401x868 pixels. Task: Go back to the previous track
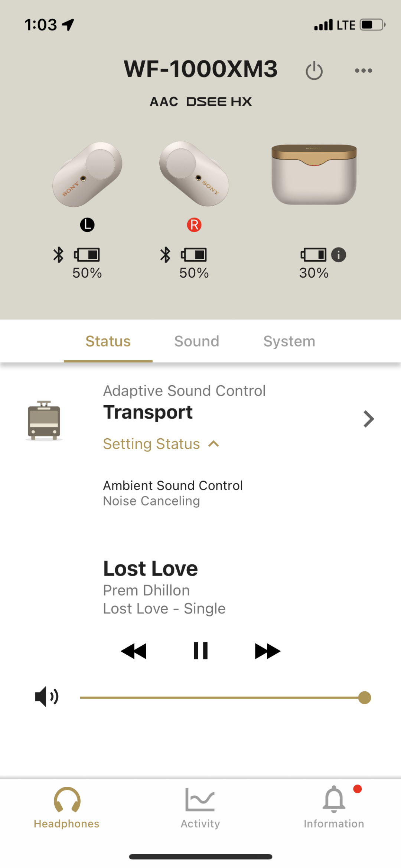(x=134, y=651)
